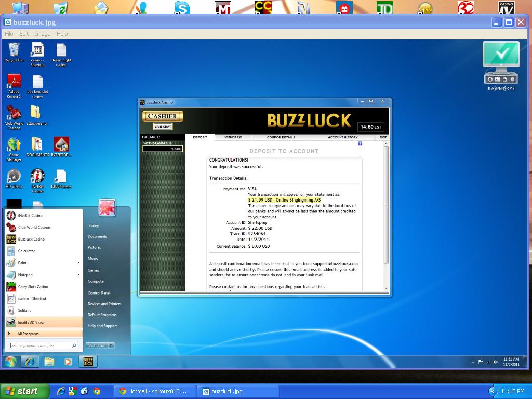Expand the Paint submenu arrow
This screenshot has width=532, height=399.
(x=78, y=263)
